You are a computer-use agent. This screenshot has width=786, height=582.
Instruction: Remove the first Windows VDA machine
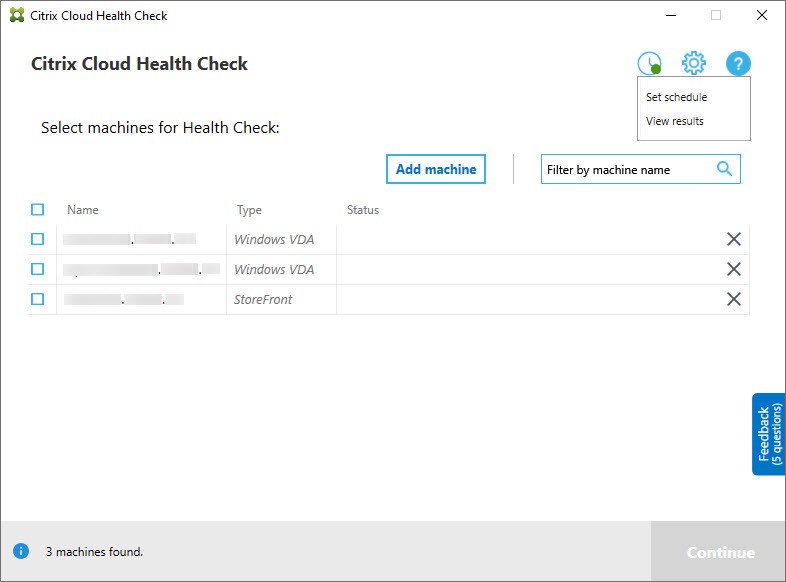pos(733,239)
